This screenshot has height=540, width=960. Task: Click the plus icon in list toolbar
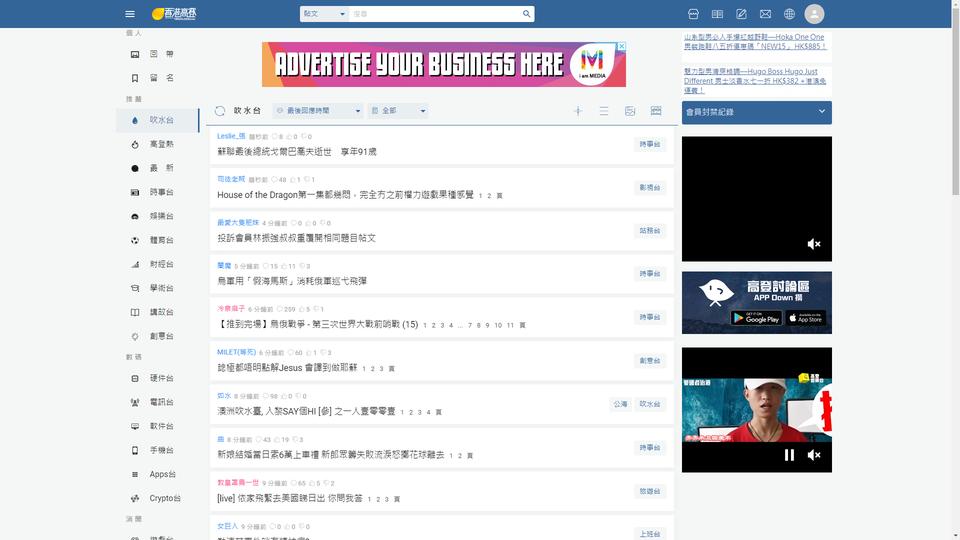[x=577, y=111]
